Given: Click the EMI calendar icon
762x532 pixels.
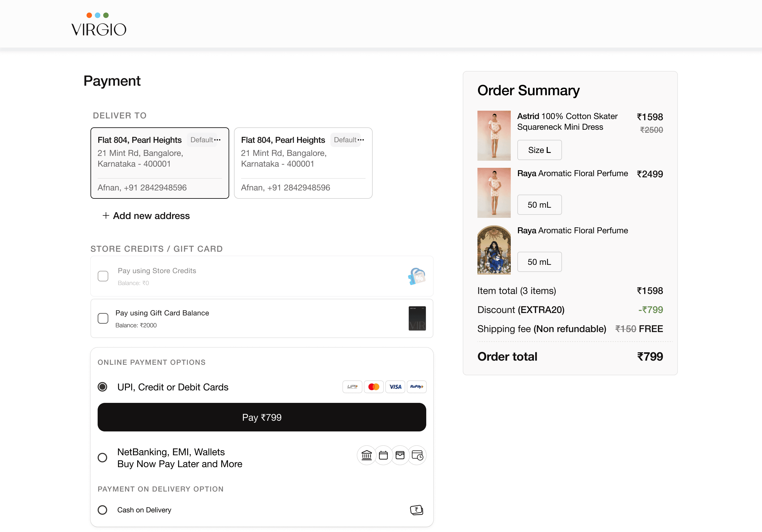Looking at the screenshot, I should [x=383, y=455].
